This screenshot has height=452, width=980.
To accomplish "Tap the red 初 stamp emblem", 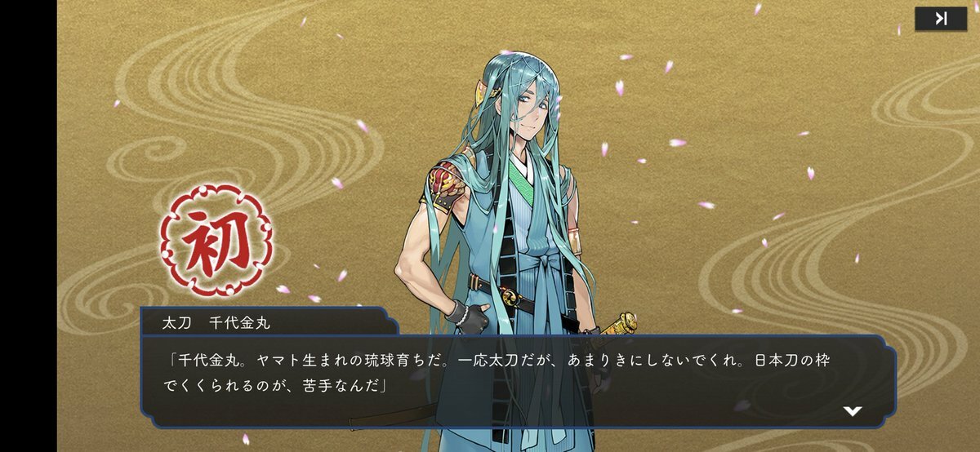I will tap(216, 241).
